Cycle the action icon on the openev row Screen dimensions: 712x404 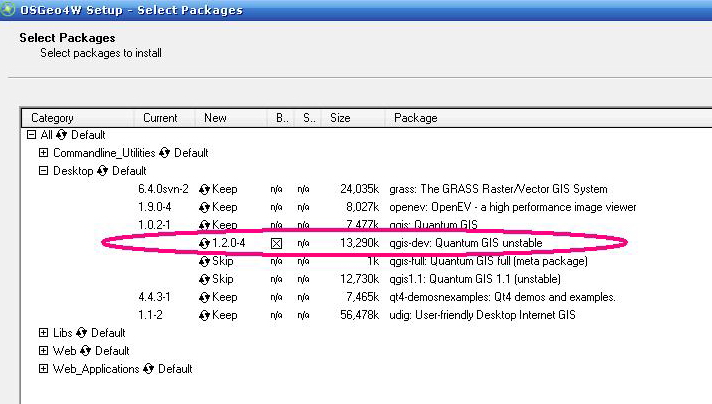[204, 207]
